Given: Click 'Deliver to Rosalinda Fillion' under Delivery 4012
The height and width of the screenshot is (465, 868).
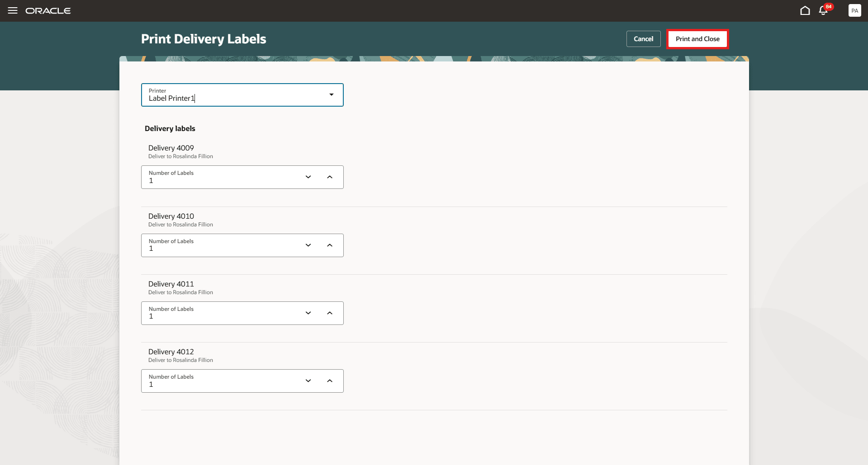Looking at the screenshot, I should (x=180, y=360).
